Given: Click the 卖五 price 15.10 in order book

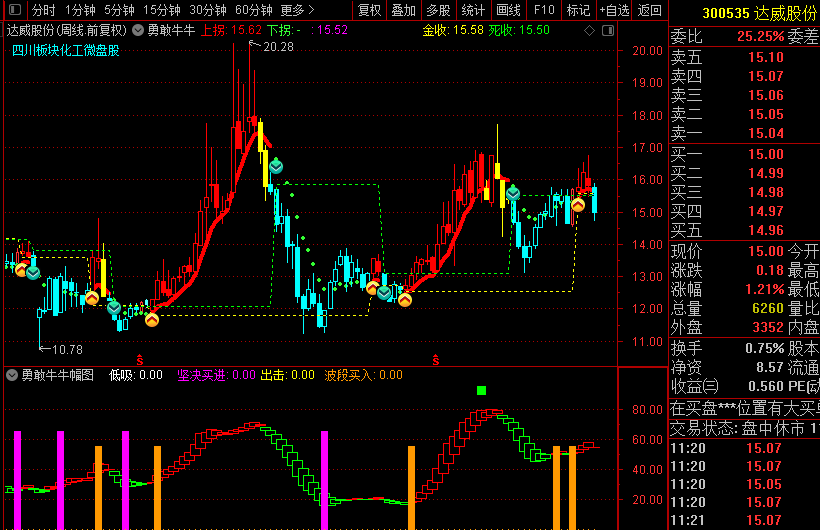Looking at the screenshot, I should click(765, 57).
